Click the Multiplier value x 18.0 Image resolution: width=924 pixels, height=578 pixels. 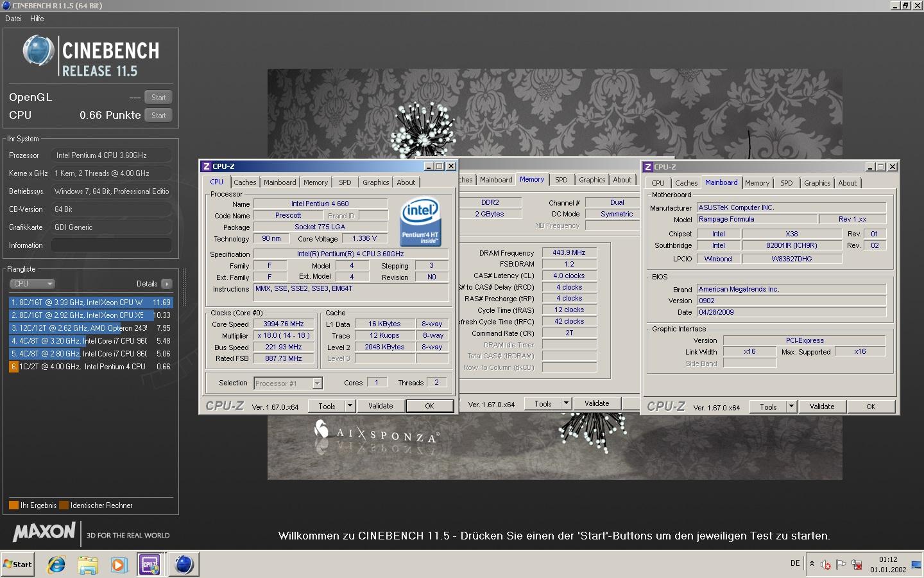284,335
